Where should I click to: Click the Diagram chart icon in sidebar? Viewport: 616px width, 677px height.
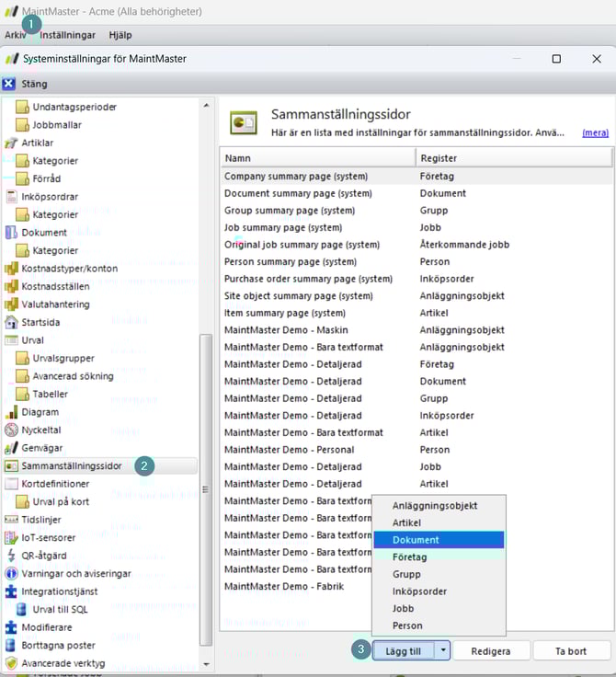(12, 412)
